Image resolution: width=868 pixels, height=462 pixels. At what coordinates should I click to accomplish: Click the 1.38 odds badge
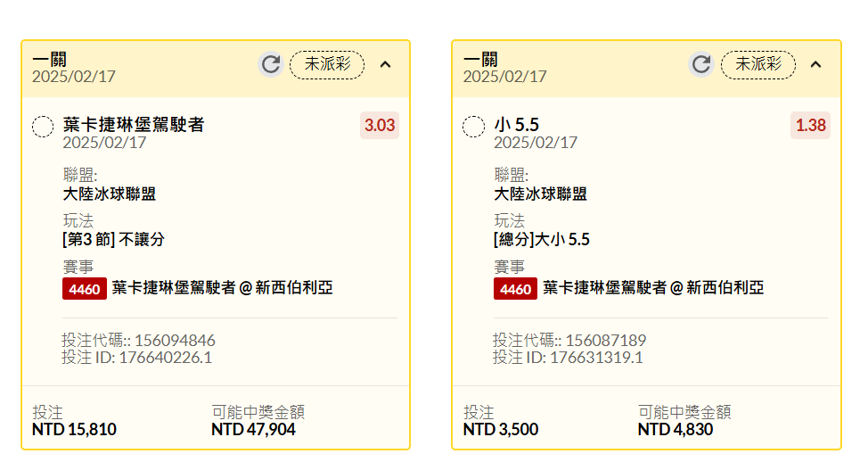810,126
